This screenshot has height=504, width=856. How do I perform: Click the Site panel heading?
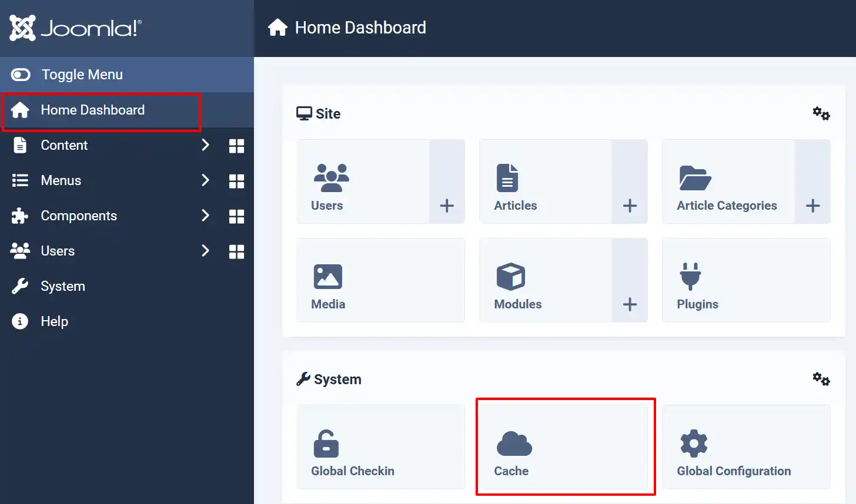coord(319,113)
